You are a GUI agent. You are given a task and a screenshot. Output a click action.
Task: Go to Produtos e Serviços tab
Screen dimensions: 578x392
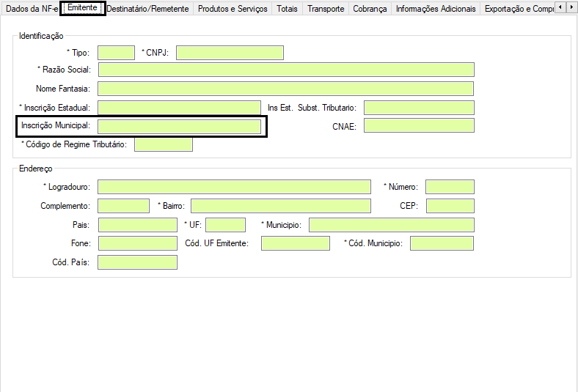coord(233,9)
